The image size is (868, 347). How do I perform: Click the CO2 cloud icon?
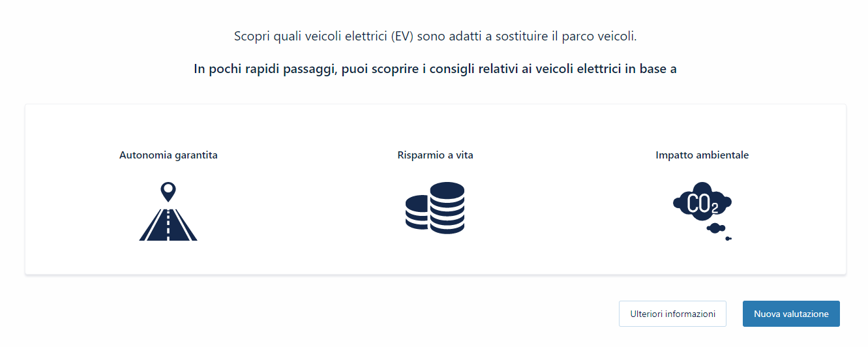[x=702, y=204]
